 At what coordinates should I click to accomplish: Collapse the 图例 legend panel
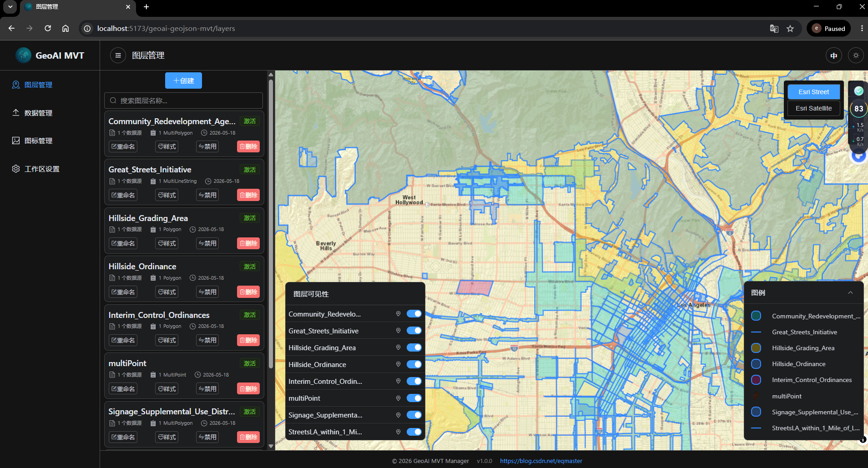click(850, 292)
